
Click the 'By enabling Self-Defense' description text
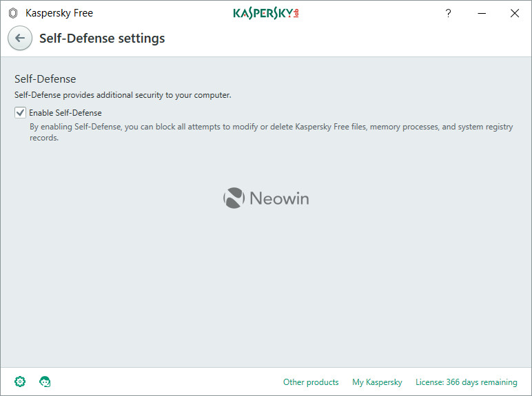pos(271,132)
